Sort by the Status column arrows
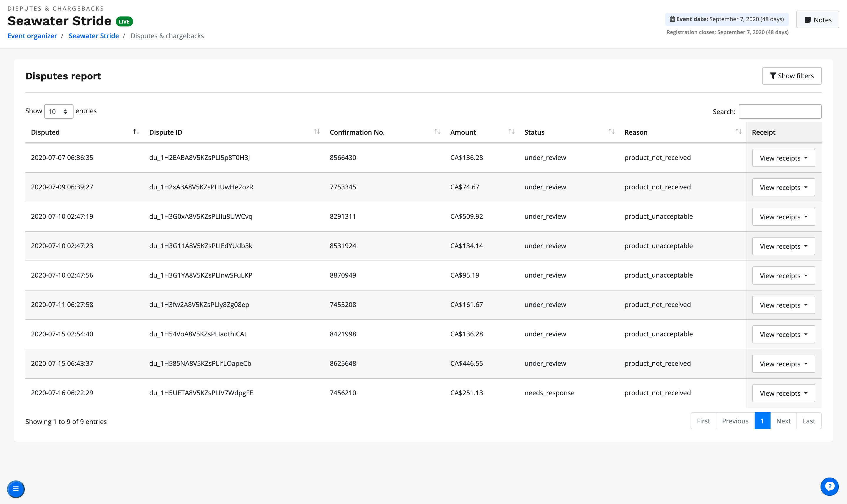The image size is (847, 504). coord(611,132)
